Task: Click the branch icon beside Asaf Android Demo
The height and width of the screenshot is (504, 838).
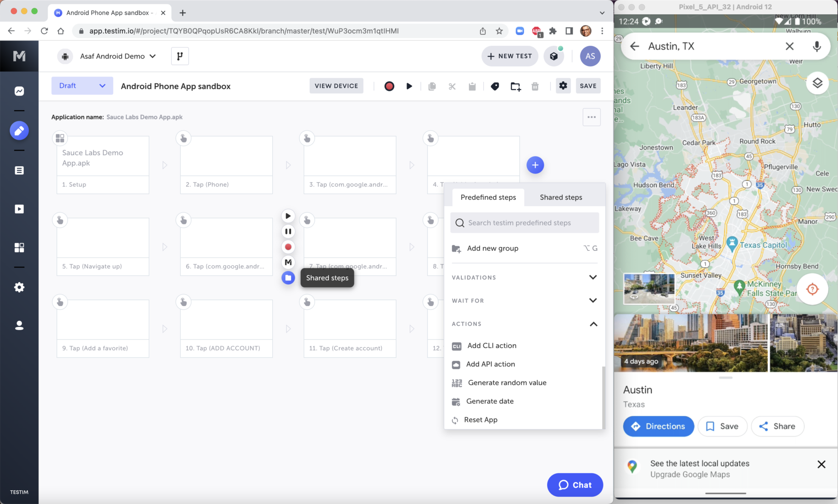Action: pyautogui.click(x=179, y=56)
